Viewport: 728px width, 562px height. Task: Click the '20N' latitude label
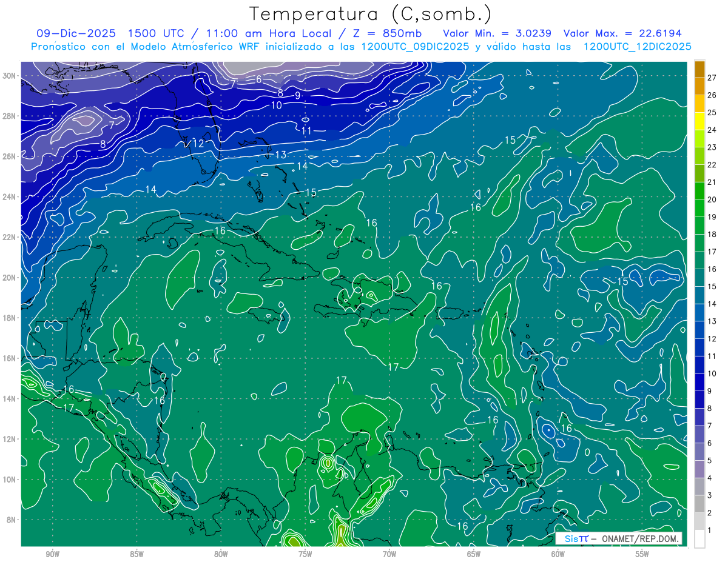click(x=10, y=277)
